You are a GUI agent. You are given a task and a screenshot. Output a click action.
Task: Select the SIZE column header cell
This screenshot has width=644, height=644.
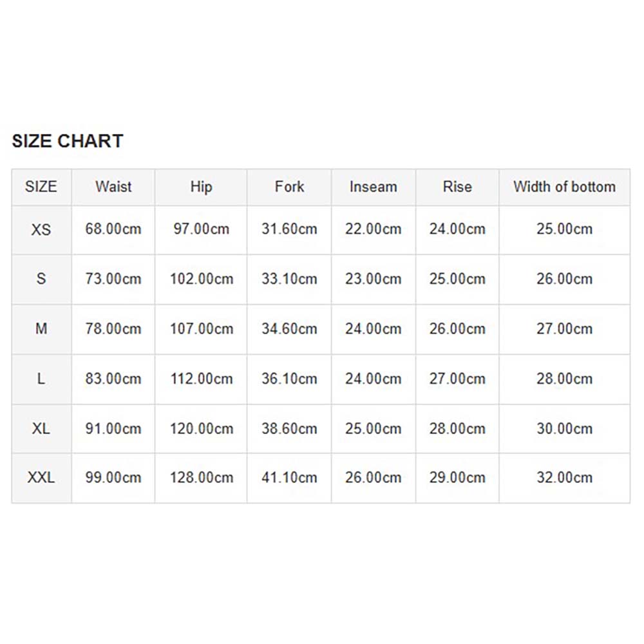[x=41, y=187]
